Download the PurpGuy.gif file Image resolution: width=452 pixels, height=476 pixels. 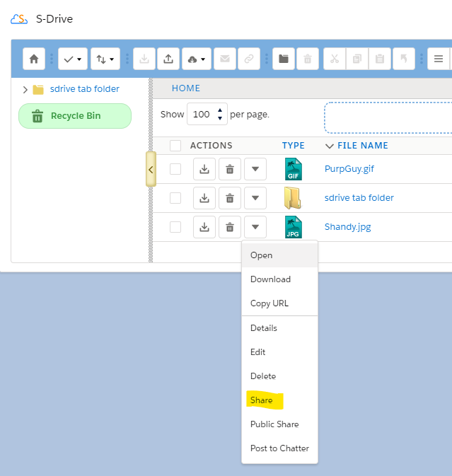coord(204,169)
